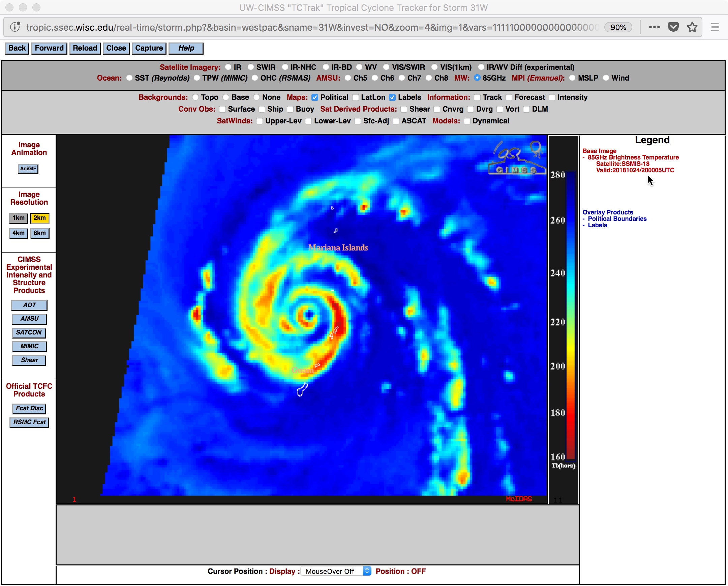This screenshot has height=586, width=728.
Task: Open the MouseOver Off display dropdown
Action: (x=336, y=571)
